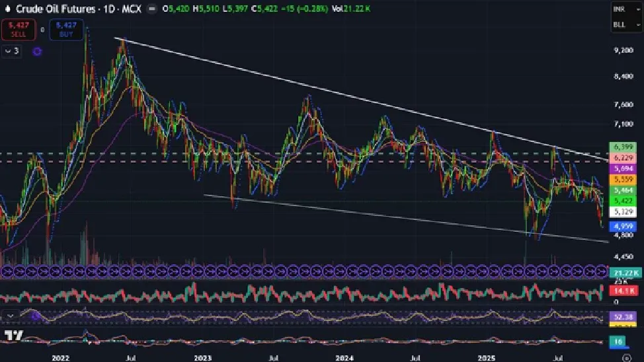Click the green 6,399 price label
The height and width of the screenshot is (362, 644).
(x=623, y=147)
